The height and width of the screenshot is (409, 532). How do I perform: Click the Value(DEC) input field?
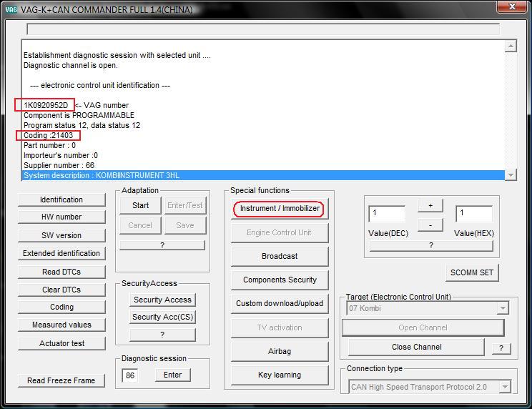[x=387, y=215]
